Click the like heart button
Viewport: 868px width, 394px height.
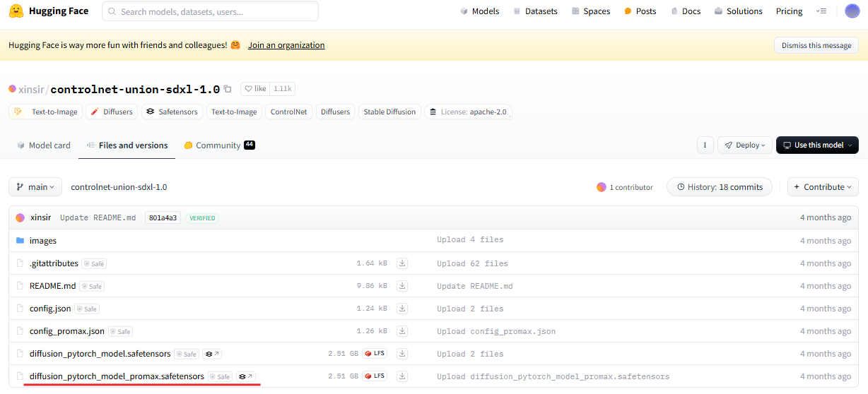[255, 89]
